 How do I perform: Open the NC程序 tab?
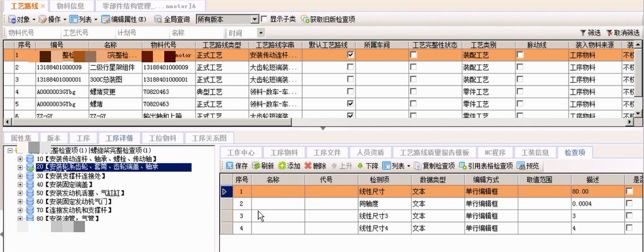click(x=495, y=153)
